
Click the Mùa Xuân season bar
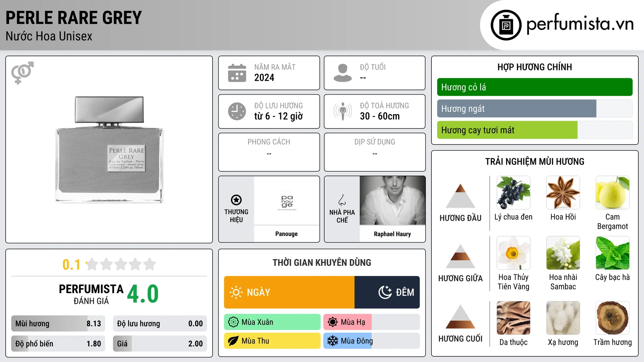(272, 322)
